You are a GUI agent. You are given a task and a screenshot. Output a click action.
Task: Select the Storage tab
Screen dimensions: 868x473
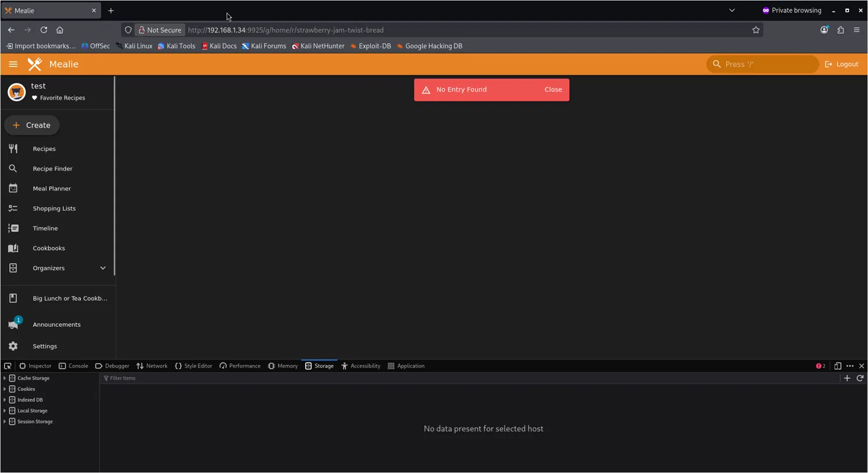point(320,366)
